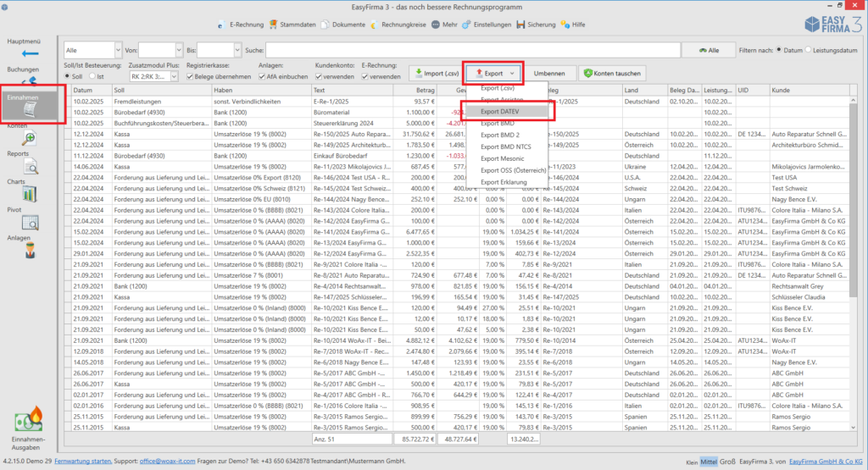Click the Umbennen button

(x=549, y=73)
